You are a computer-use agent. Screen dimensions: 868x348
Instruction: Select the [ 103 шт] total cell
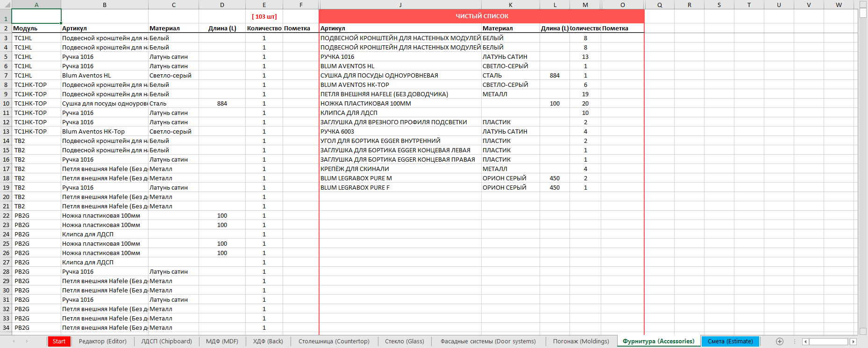click(264, 16)
